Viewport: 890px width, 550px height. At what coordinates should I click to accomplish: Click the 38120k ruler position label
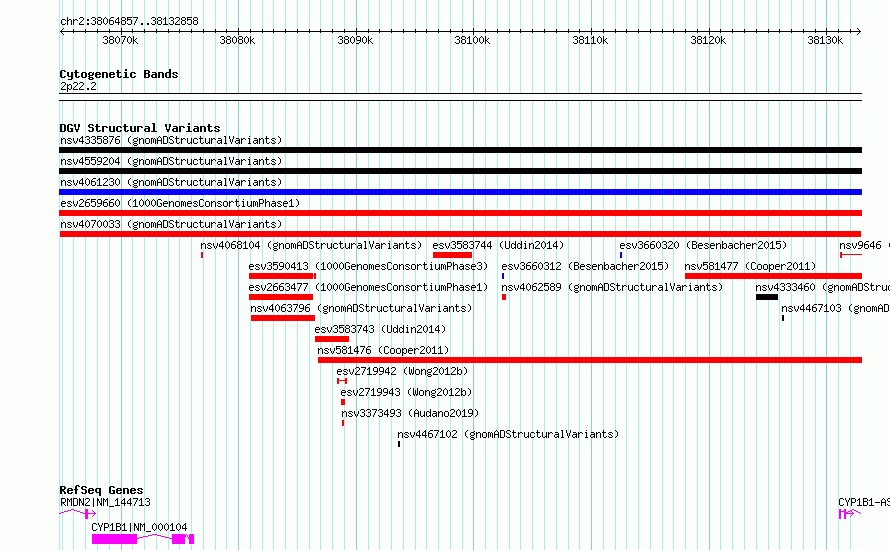(x=708, y=40)
